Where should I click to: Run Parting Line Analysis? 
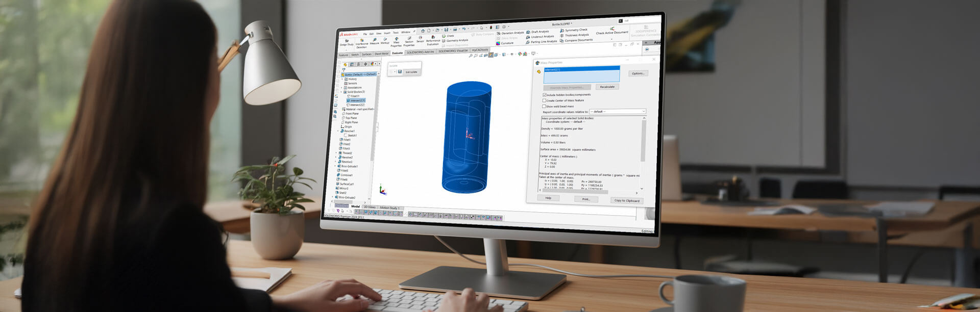point(541,42)
